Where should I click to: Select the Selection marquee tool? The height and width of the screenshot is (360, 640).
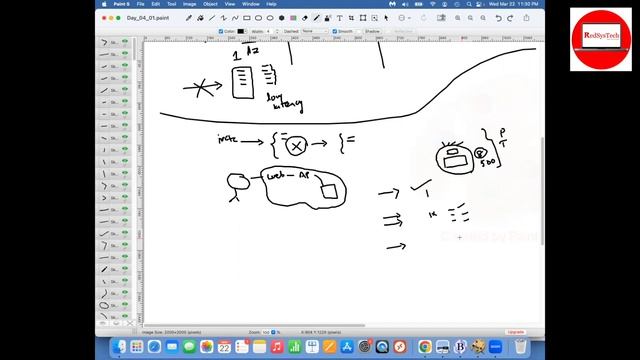(x=374, y=18)
